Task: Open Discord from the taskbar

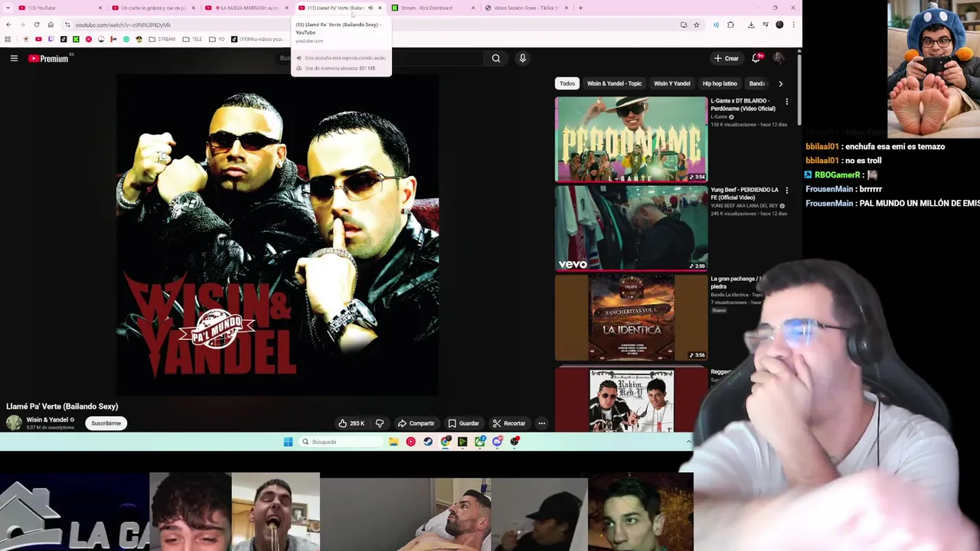Action: pos(498,442)
